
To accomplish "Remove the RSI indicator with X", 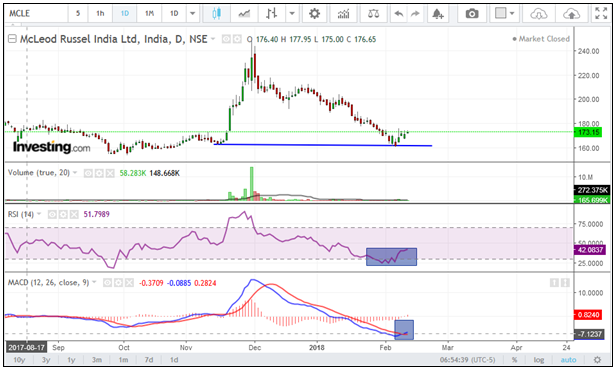I will pos(74,214).
